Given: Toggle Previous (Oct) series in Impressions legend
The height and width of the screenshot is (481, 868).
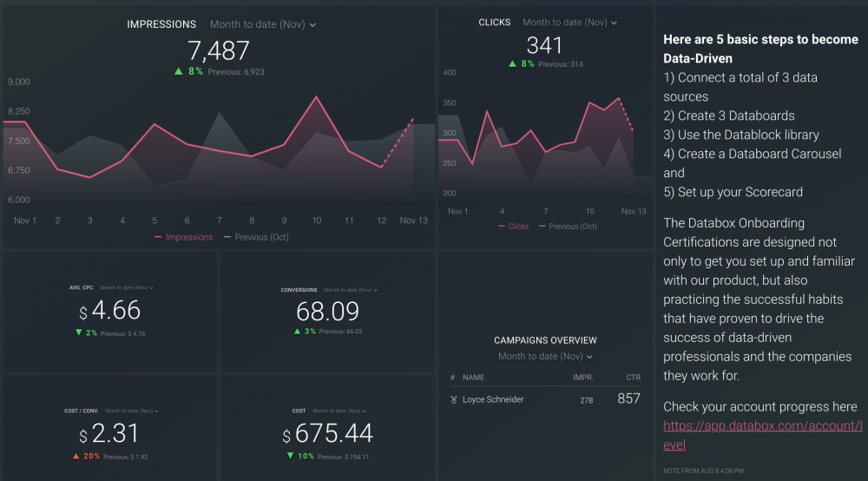Looking at the screenshot, I should click(256, 237).
